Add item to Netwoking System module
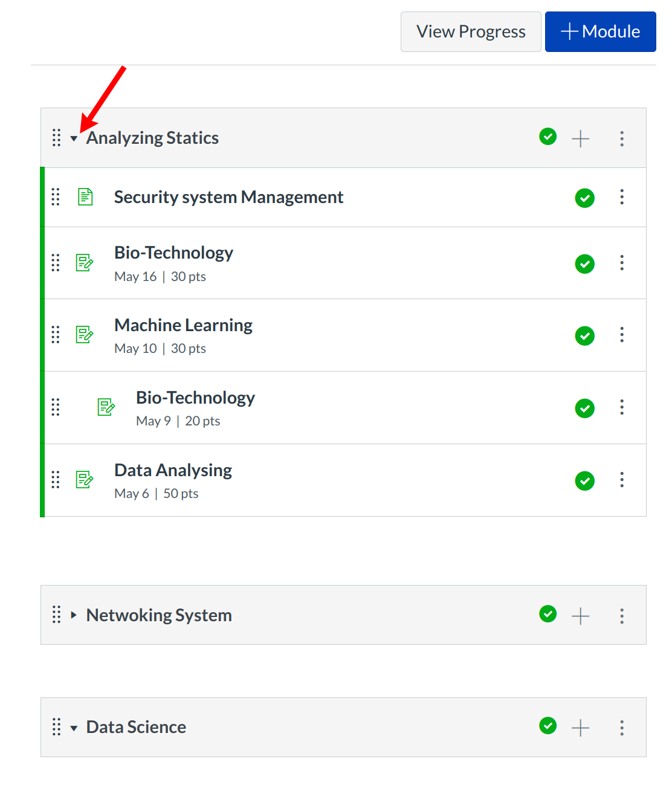 click(580, 616)
